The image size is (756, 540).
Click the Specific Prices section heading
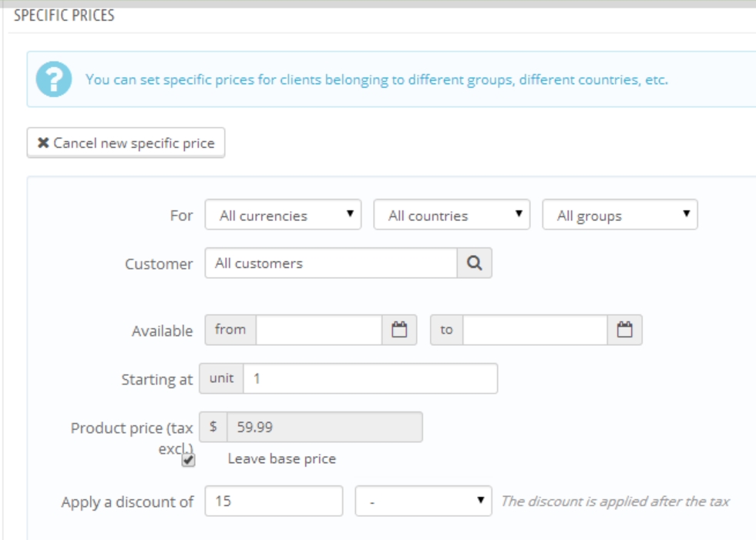[60, 16]
